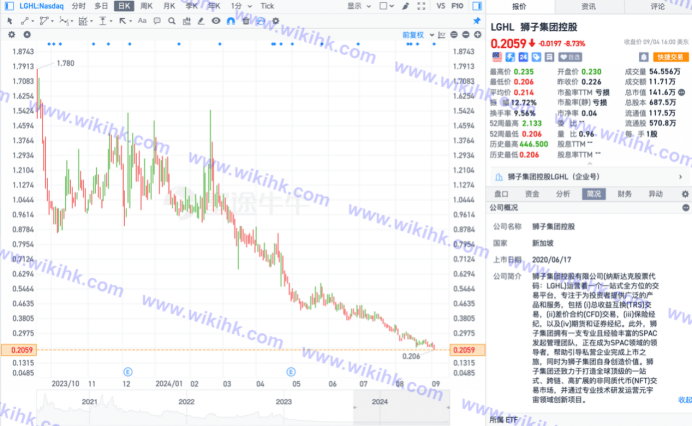Image resolution: width=692 pixels, height=426 pixels.
Task: Click the E earnings marker near 12
Action: pyautogui.click(x=128, y=372)
